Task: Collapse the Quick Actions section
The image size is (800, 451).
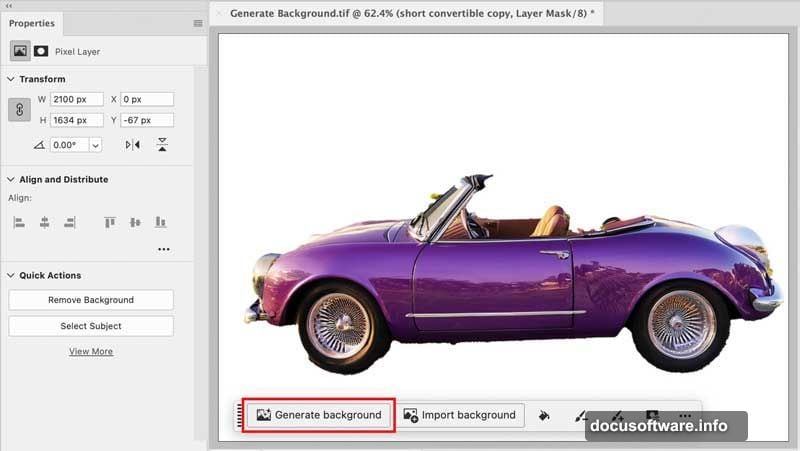Action: tap(11, 275)
